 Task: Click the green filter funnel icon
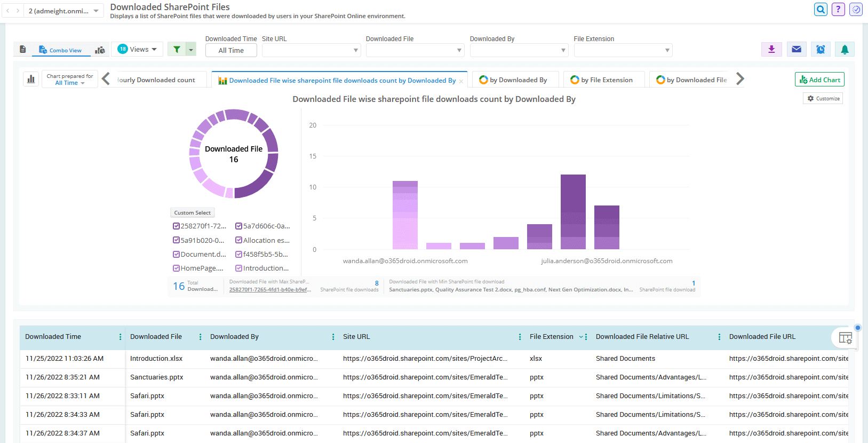coord(177,50)
